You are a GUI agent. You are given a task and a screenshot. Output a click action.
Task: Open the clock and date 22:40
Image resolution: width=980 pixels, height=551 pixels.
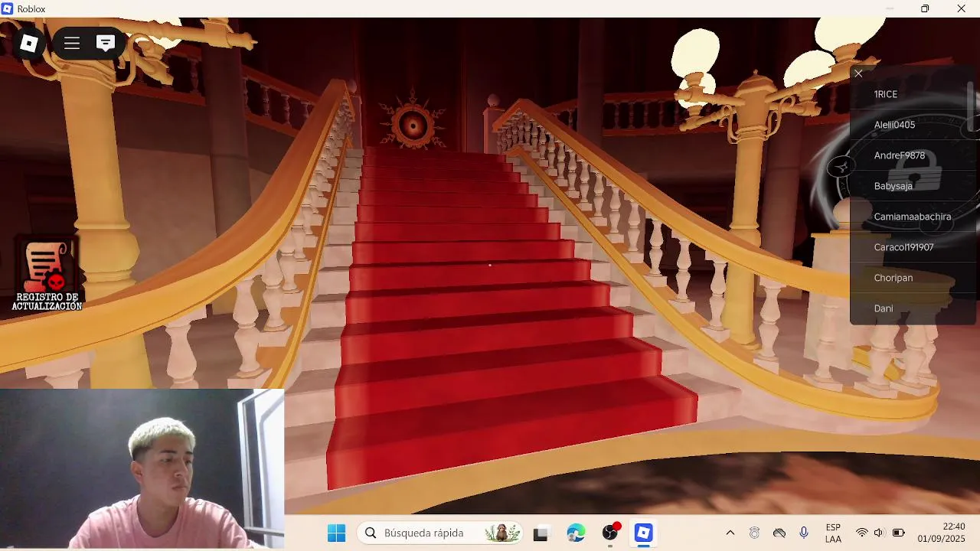[x=942, y=533]
